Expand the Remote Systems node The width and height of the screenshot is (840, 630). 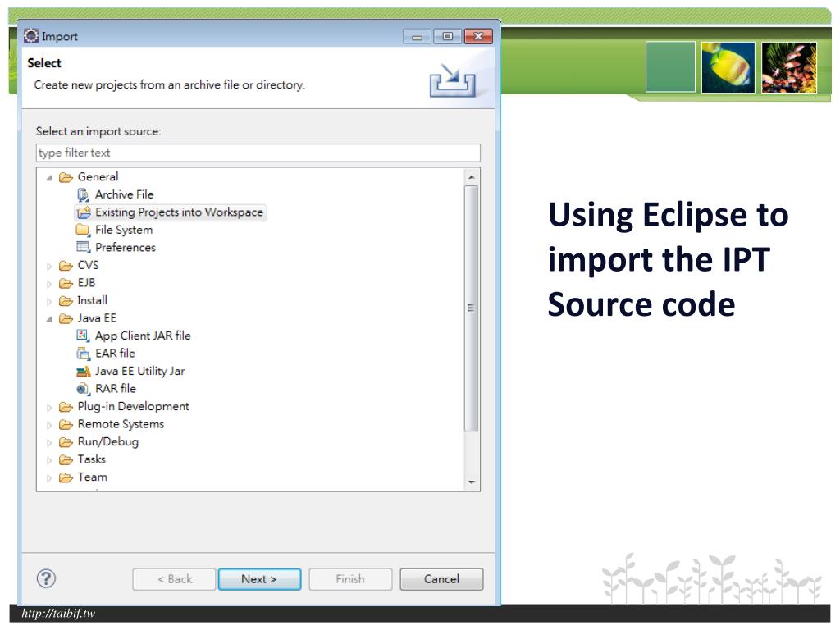[x=49, y=426]
